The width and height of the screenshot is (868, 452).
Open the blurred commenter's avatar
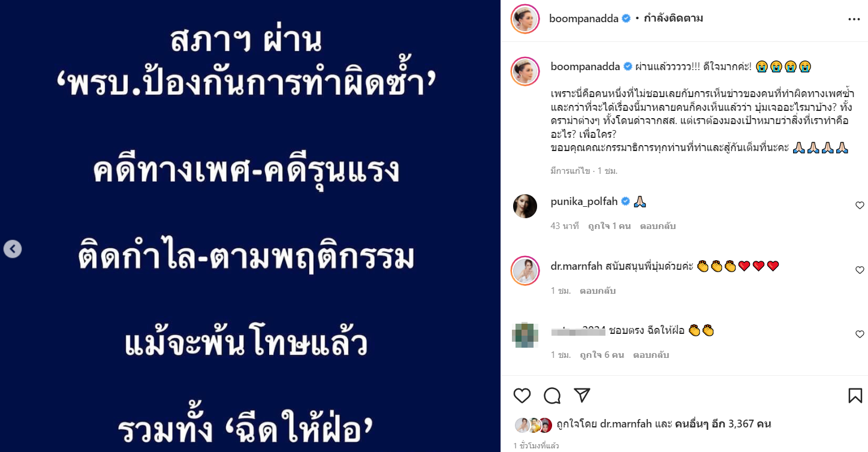(525, 335)
